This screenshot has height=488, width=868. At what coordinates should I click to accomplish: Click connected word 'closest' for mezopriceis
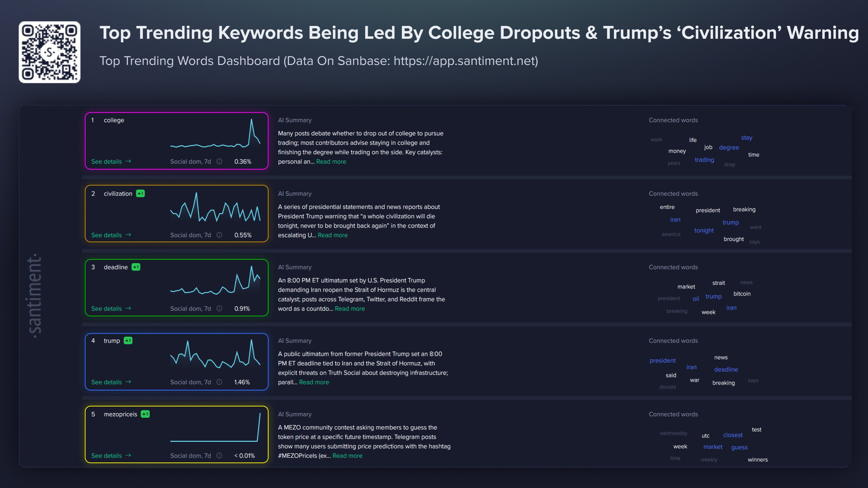point(733,435)
